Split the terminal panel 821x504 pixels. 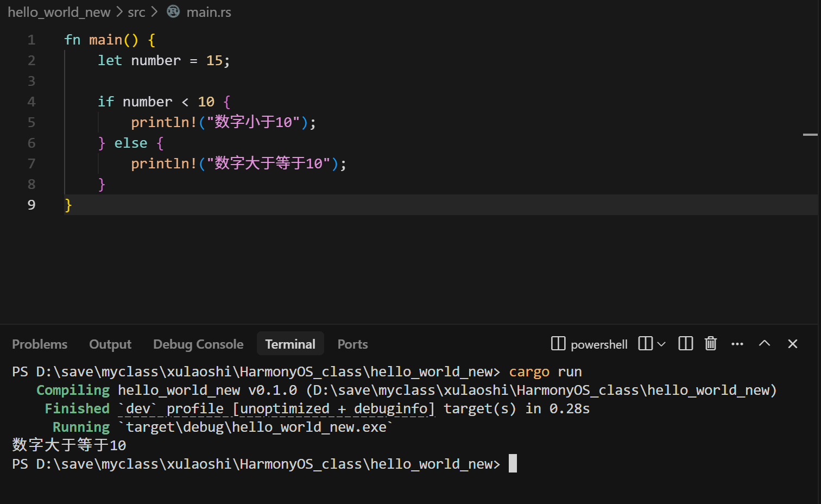[686, 344]
